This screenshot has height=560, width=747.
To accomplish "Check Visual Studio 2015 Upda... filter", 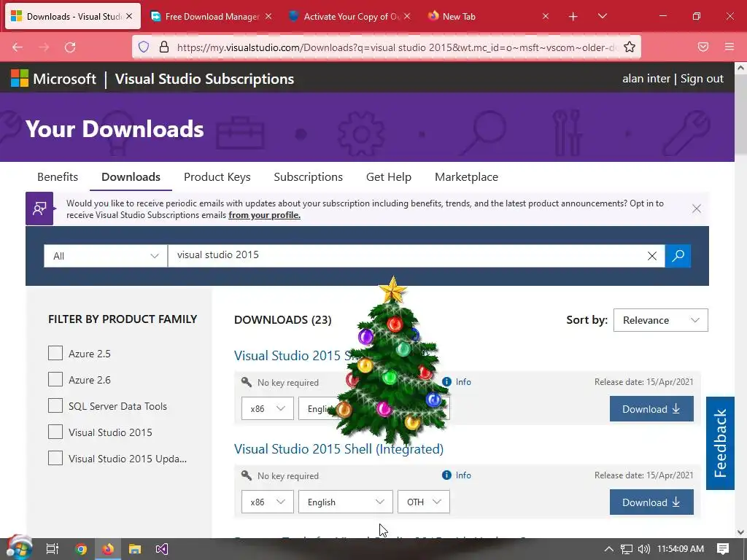I will coord(55,458).
